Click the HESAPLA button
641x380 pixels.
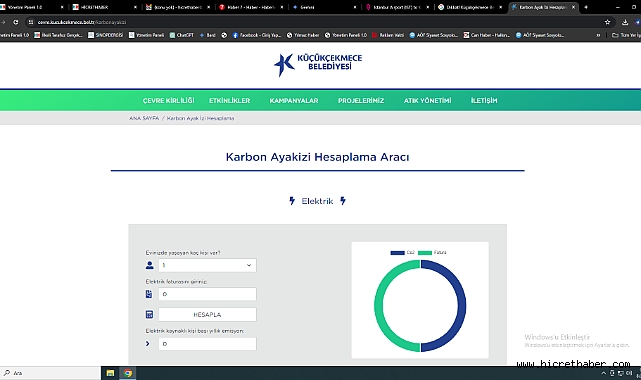207,314
